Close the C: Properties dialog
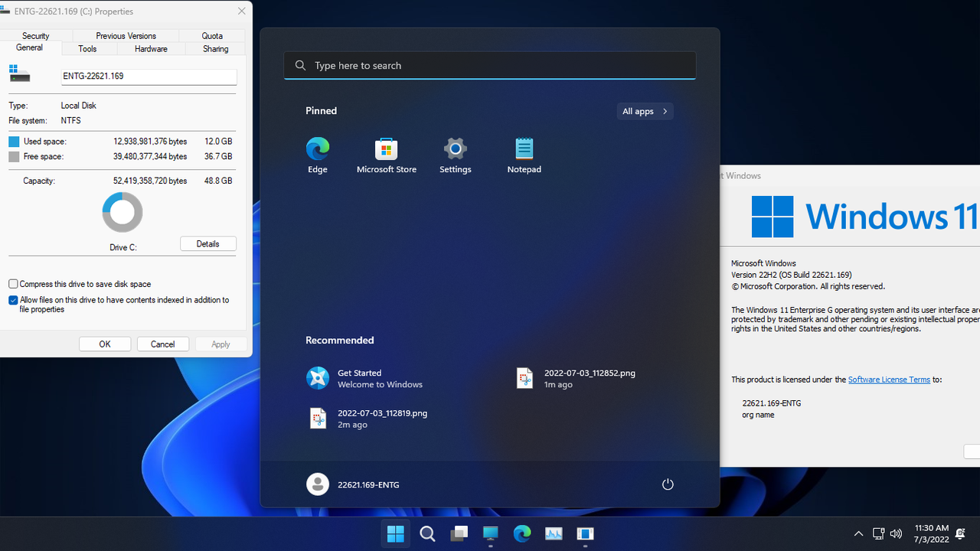 (x=242, y=11)
